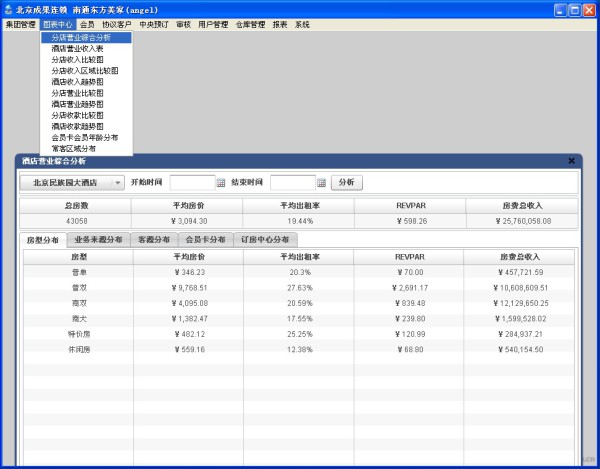Open the 集团管理 menu

[x=20, y=24]
